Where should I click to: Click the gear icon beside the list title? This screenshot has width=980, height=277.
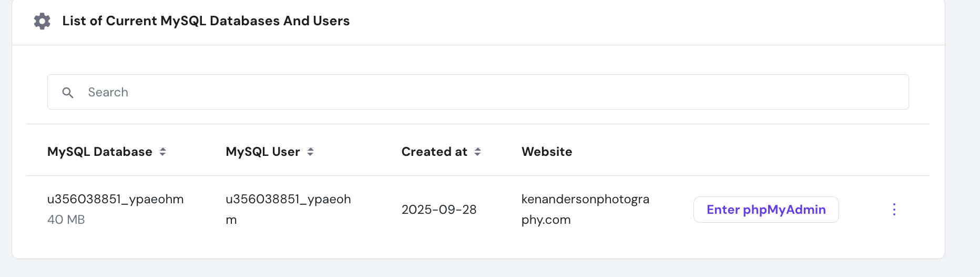point(42,21)
